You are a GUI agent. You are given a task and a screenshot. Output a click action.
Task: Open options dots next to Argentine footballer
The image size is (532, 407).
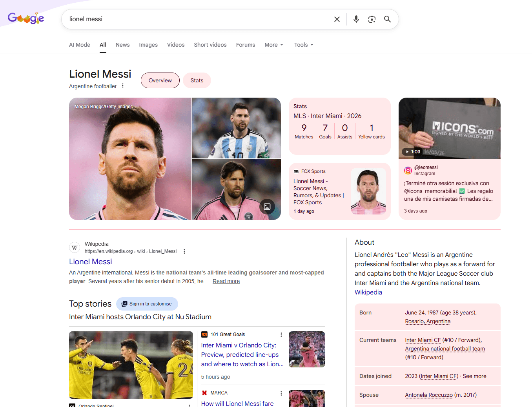[123, 86]
